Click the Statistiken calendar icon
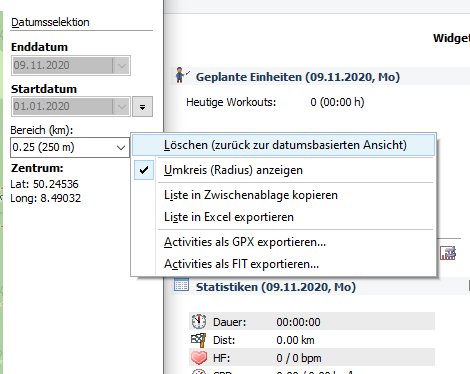Viewport: 470px width, 374px height. (181, 285)
